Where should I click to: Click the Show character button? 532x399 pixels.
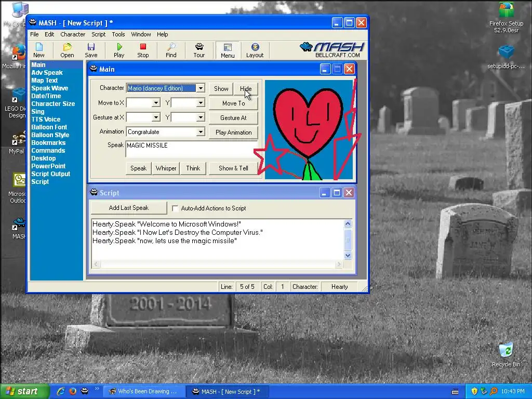pyautogui.click(x=221, y=88)
